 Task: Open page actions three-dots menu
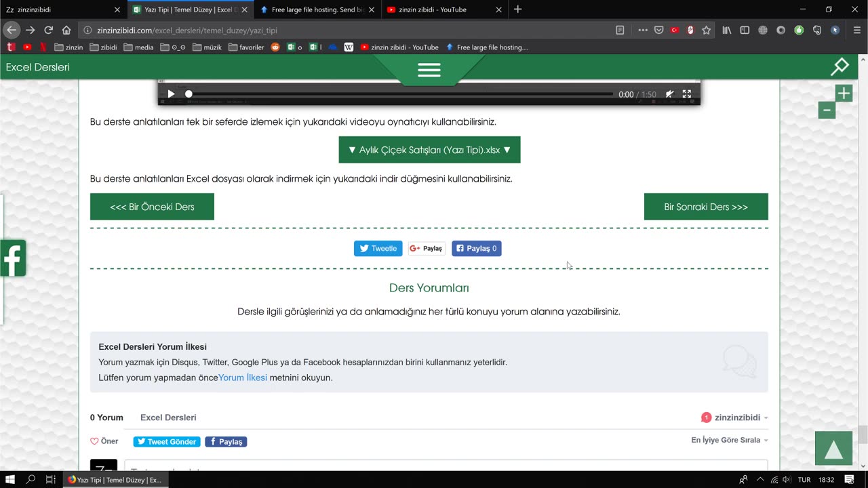pyautogui.click(x=643, y=30)
